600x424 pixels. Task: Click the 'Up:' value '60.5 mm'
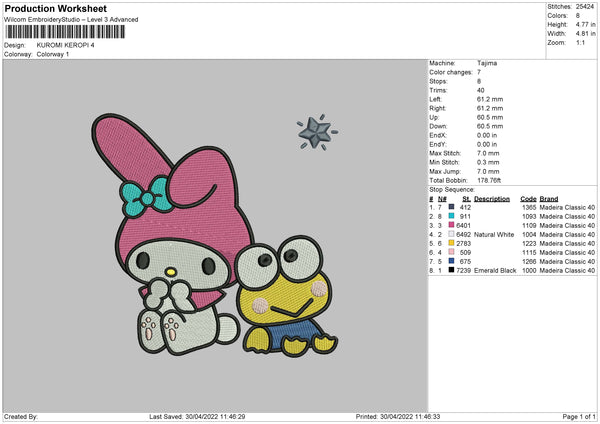click(x=490, y=117)
